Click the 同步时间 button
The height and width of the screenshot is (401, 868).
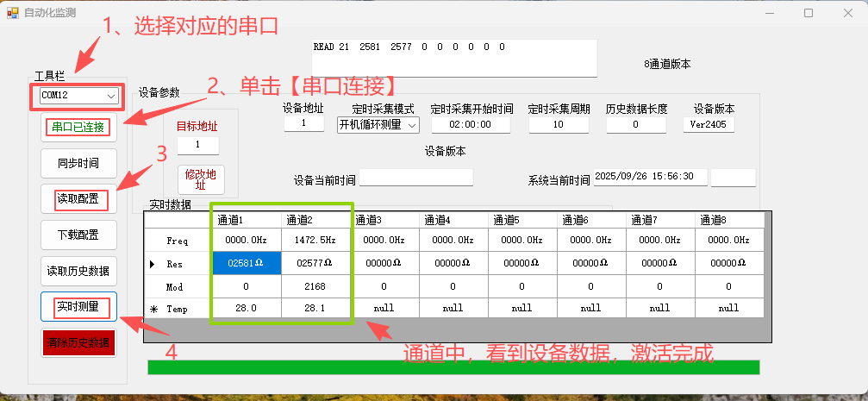click(x=78, y=163)
